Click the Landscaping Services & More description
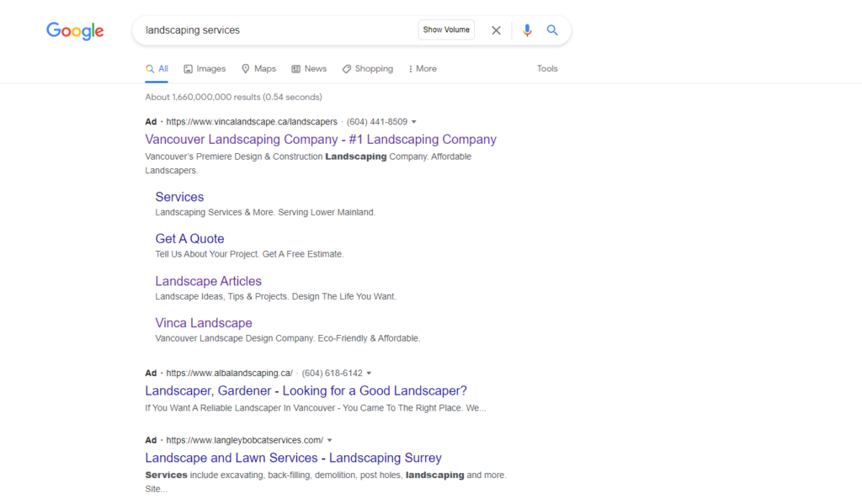The image size is (862, 504). [265, 212]
